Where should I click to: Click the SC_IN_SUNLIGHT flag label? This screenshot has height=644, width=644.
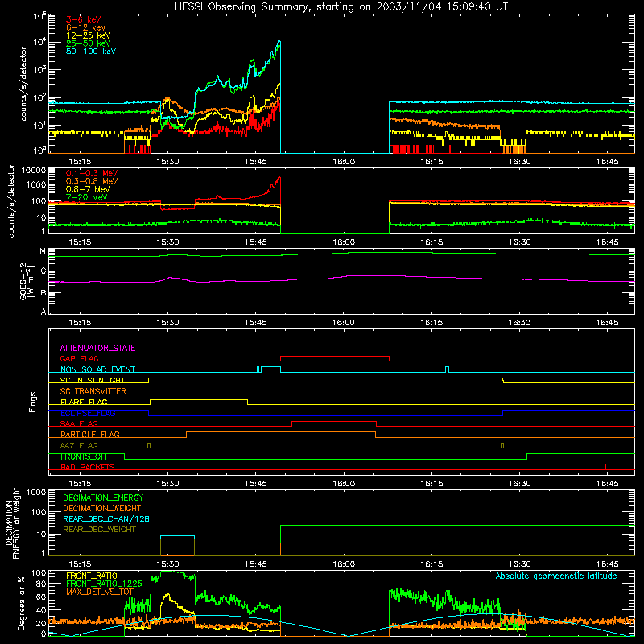click(x=93, y=380)
